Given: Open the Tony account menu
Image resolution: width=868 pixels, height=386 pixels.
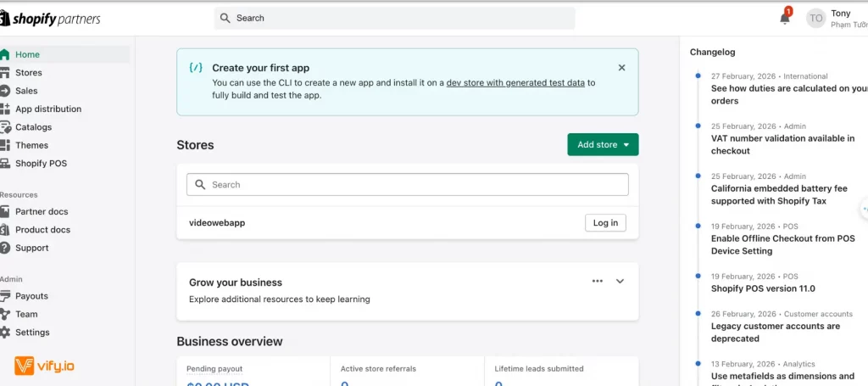Looking at the screenshot, I should pos(837,19).
